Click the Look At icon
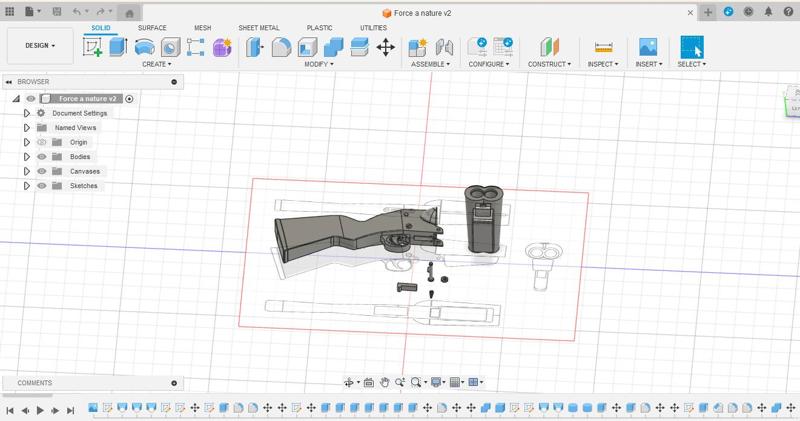This screenshot has height=421, width=800. click(x=368, y=382)
